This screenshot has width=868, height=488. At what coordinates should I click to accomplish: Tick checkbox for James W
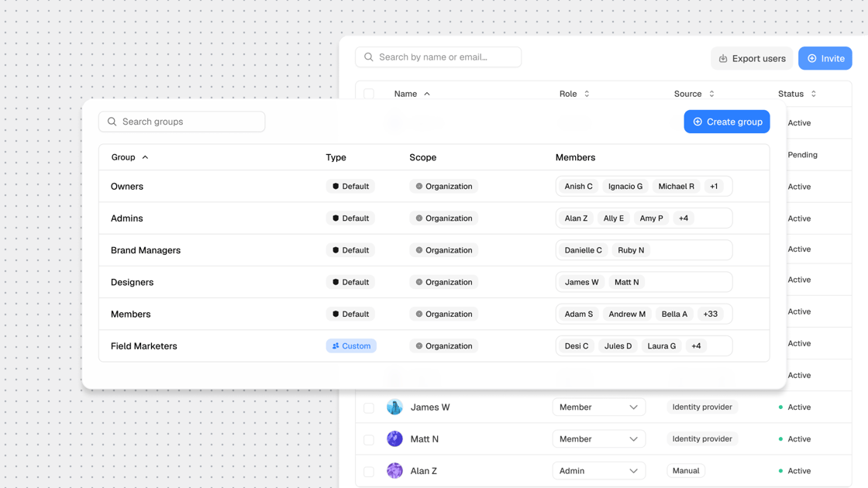click(369, 407)
